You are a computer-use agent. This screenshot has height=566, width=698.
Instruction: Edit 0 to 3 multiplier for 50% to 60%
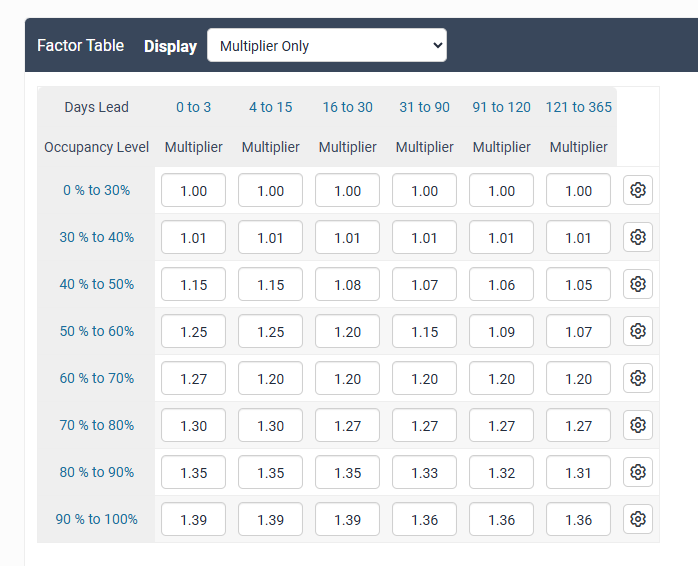click(x=193, y=331)
